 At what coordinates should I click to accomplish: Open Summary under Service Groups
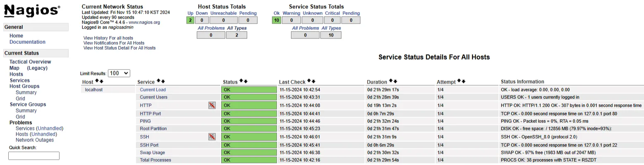(x=26, y=110)
